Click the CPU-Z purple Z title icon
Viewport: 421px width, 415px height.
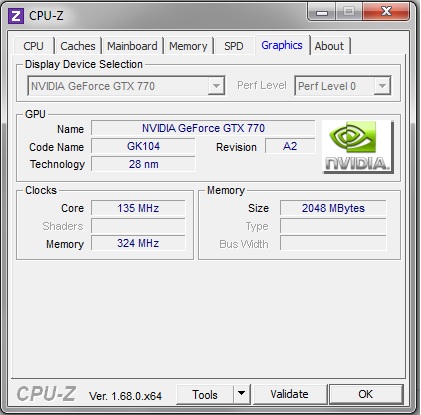click(16, 16)
